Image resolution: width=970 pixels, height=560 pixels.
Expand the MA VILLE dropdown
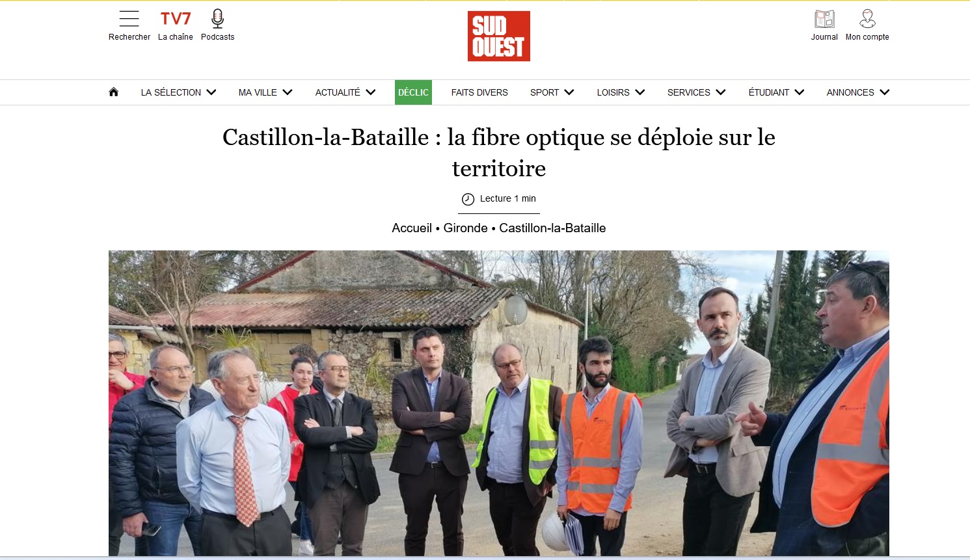tap(265, 92)
